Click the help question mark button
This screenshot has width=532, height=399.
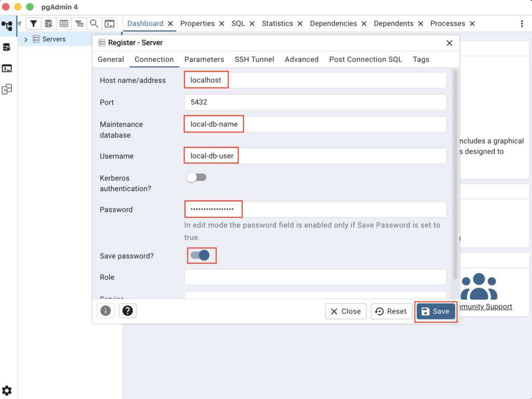pyautogui.click(x=127, y=311)
